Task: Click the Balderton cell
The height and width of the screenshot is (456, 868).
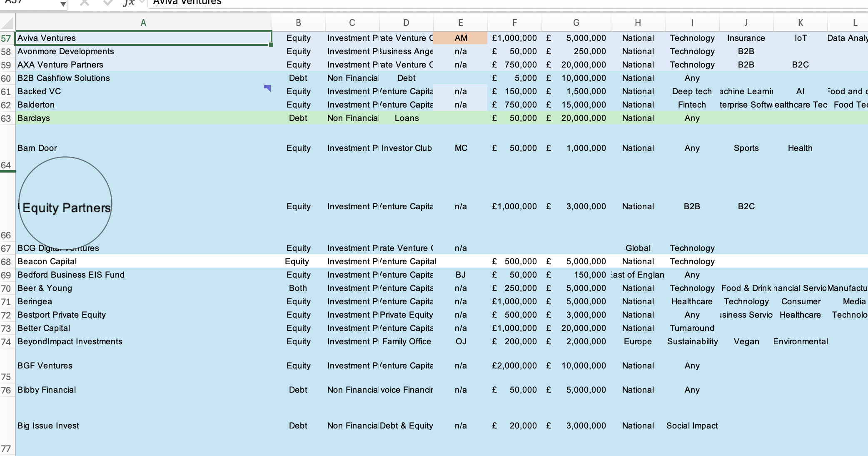Action: pos(143,105)
